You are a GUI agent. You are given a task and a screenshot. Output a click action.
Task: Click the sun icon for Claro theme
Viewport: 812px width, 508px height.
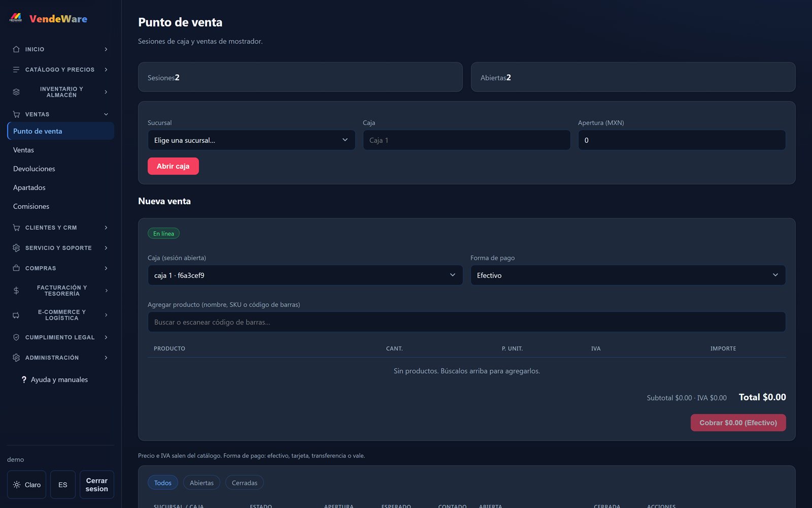pos(17,485)
